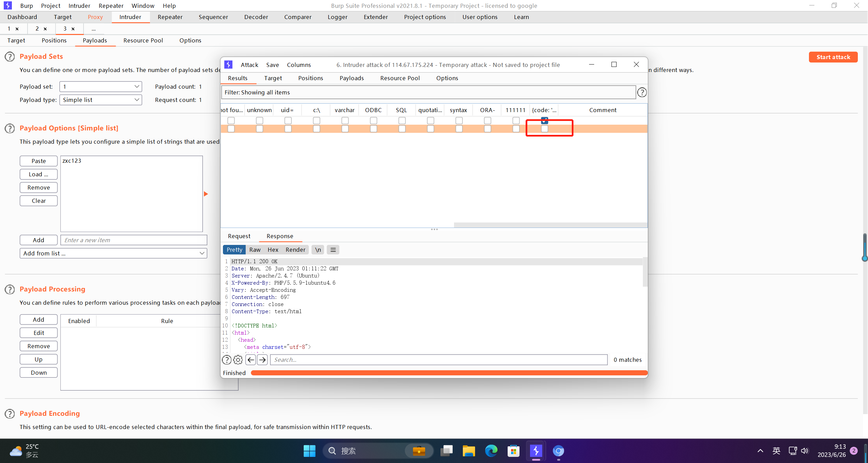Viewport: 868px width, 463px height.
Task: Open Payload set dropdown
Action: 101,87
